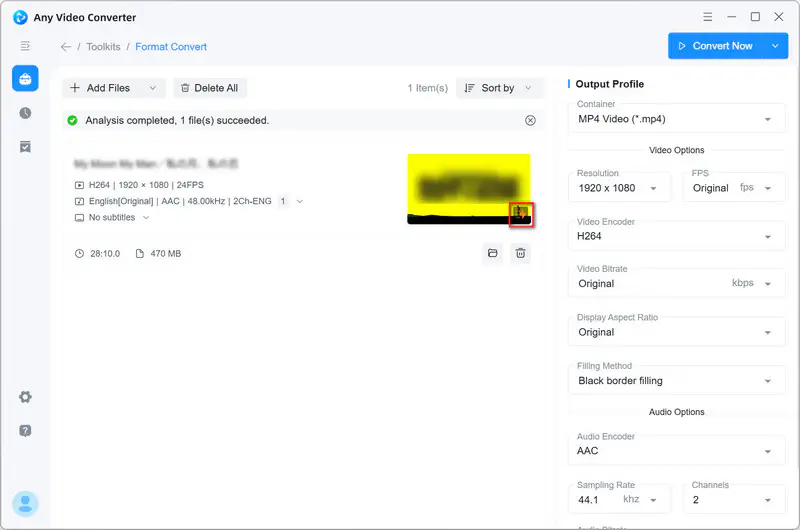Screen dimensions: 800x530
Task: Expand the audio track selector chevron
Action: coord(299,201)
